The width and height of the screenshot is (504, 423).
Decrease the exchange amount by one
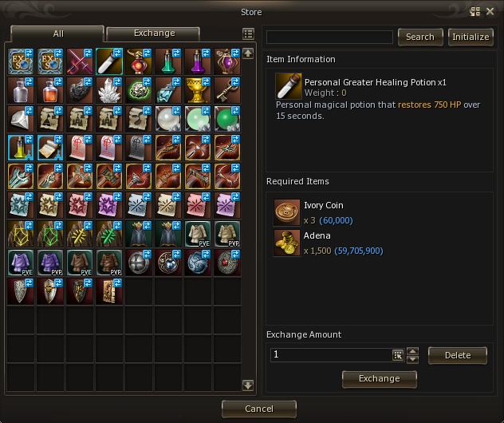click(413, 359)
